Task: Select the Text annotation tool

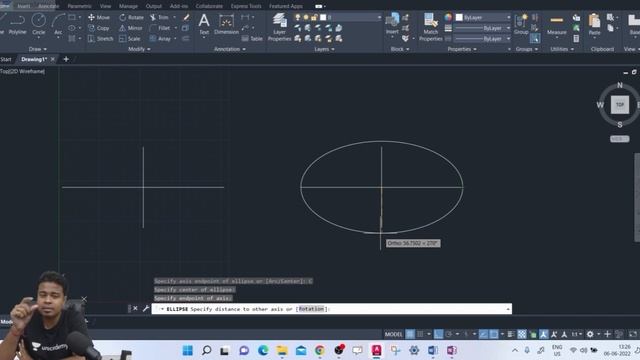Action: pos(204,24)
